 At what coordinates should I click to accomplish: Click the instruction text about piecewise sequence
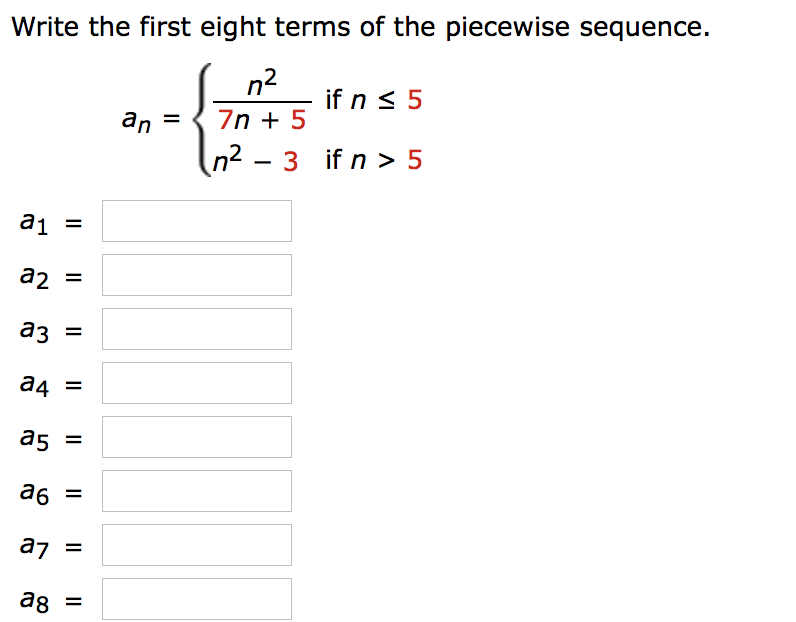tap(360, 27)
